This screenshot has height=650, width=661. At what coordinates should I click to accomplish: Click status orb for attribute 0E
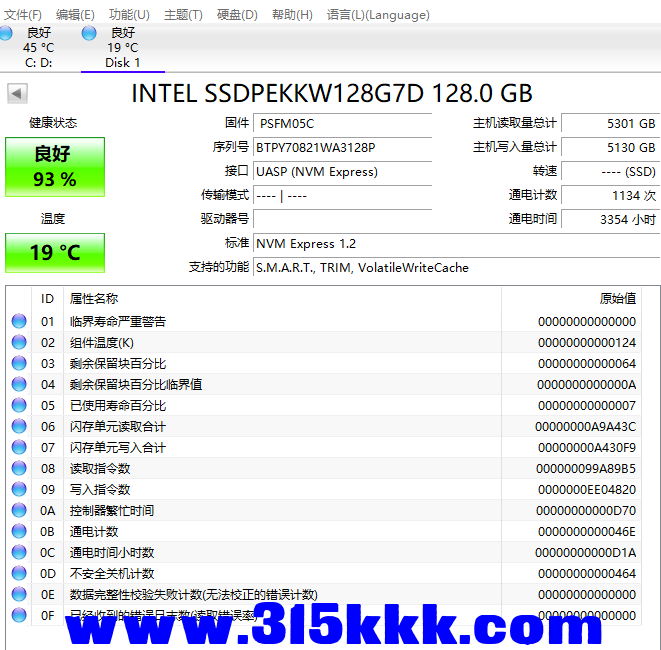[19, 594]
